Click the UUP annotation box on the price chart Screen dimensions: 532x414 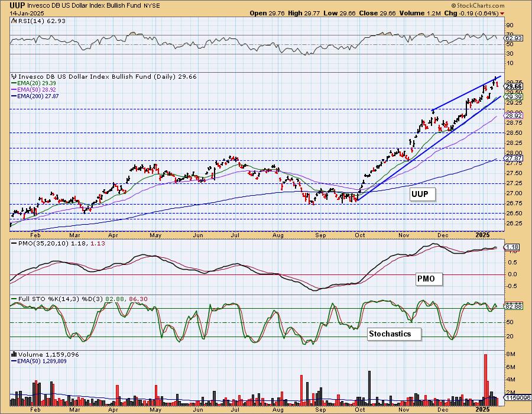coord(422,194)
